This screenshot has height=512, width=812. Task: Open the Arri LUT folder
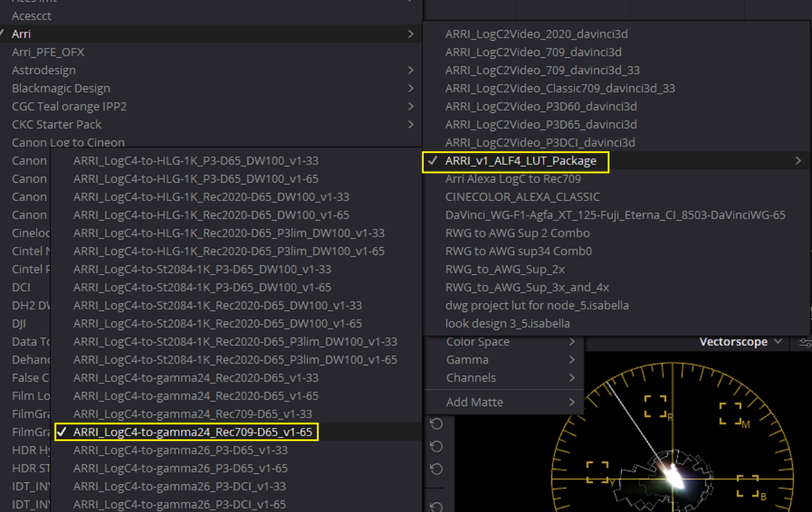point(211,34)
